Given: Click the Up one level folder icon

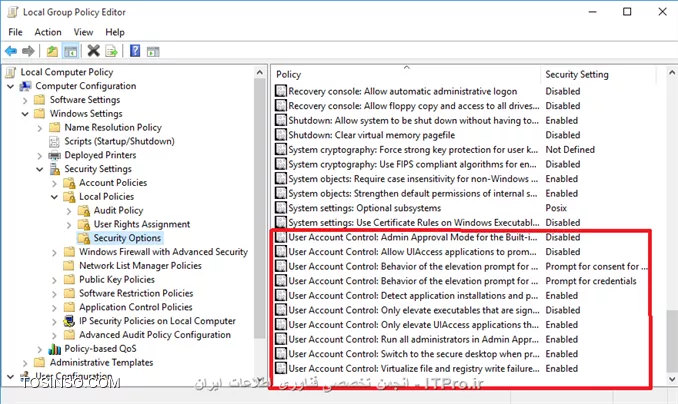Looking at the screenshot, I should (x=52, y=51).
